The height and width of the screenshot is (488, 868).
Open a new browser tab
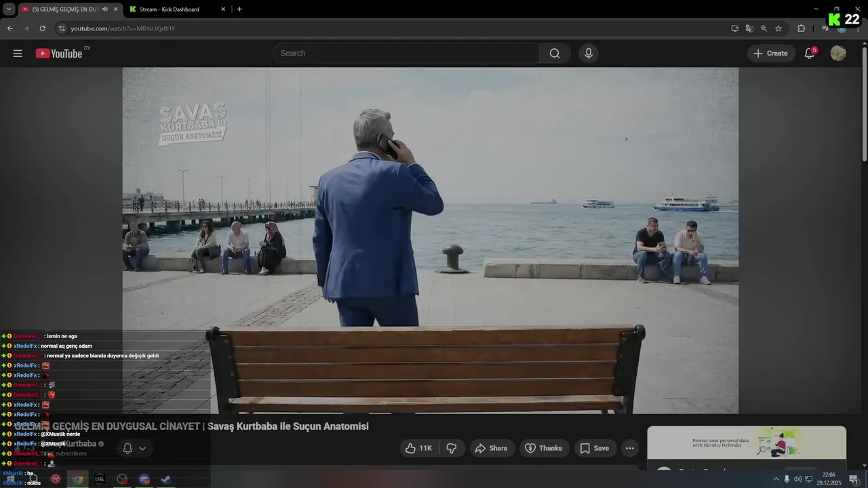tap(239, 9)
